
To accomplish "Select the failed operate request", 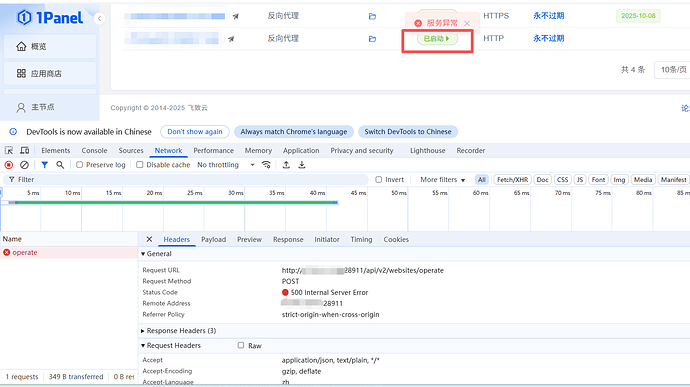I will (69, 252).
